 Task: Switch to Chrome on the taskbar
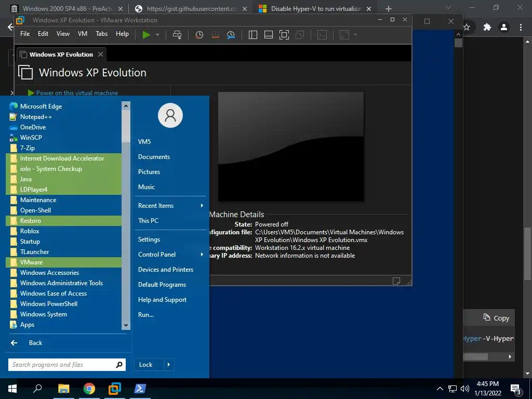click(x=89, y=389)
